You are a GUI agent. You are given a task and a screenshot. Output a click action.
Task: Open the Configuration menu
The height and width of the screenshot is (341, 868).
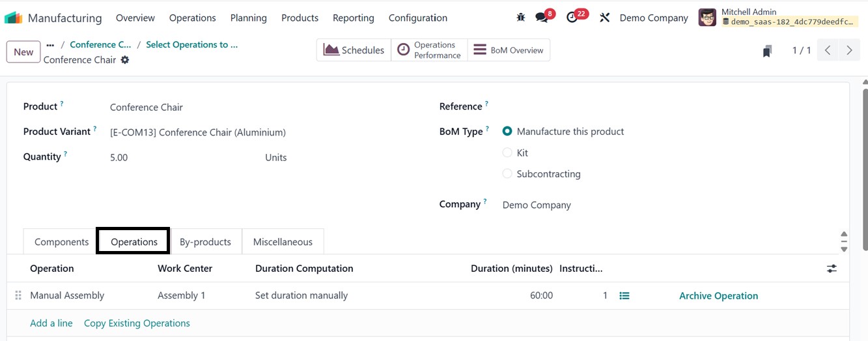[x=417, y=18]
